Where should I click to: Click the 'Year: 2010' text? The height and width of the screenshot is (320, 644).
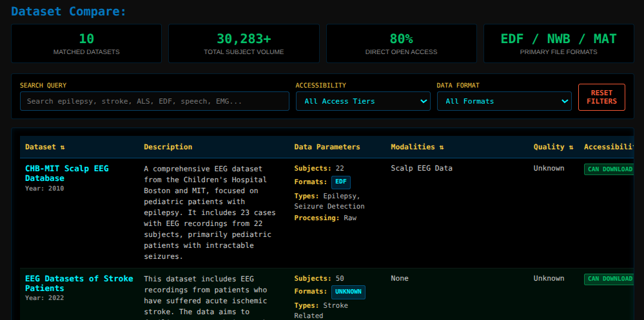44,188
